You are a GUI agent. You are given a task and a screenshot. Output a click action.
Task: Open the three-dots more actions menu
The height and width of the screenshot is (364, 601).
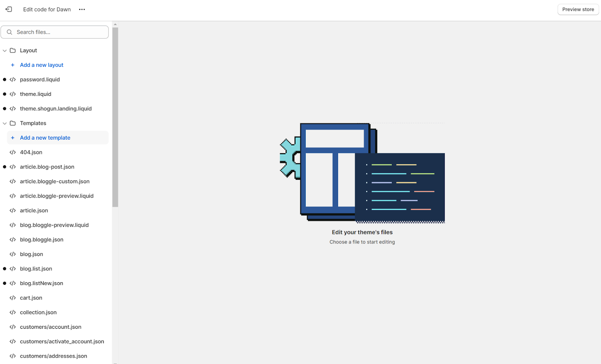[82, 9]
